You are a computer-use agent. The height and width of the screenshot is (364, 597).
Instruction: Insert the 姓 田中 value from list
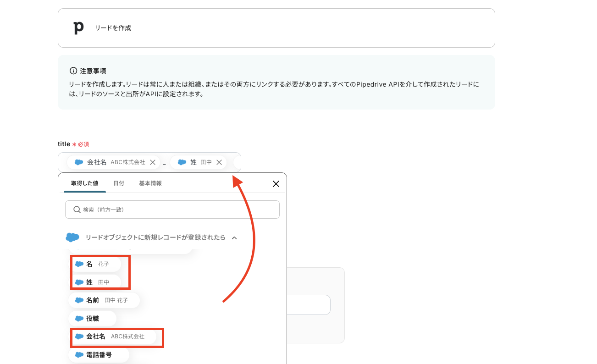point(95,282)
